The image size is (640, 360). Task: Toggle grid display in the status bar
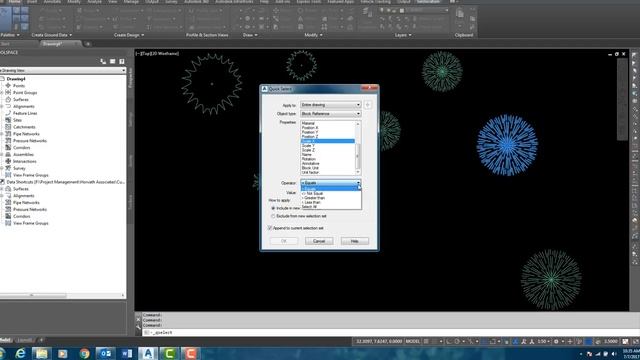[426, 341]
